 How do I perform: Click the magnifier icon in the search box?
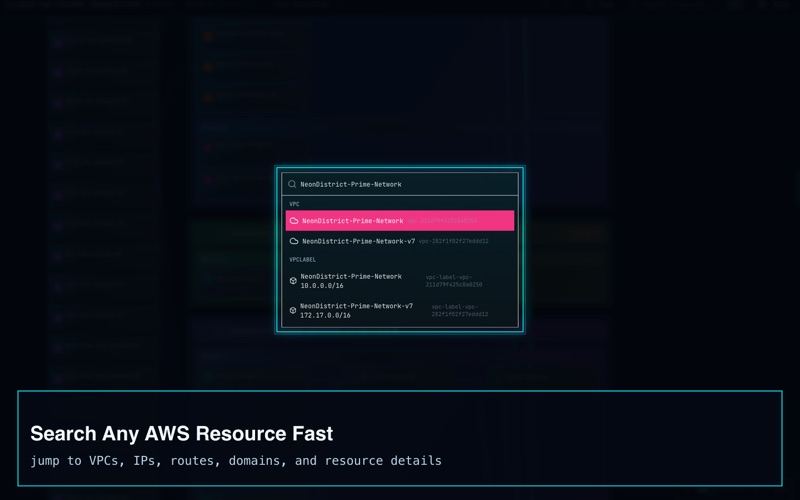point(292,184)
